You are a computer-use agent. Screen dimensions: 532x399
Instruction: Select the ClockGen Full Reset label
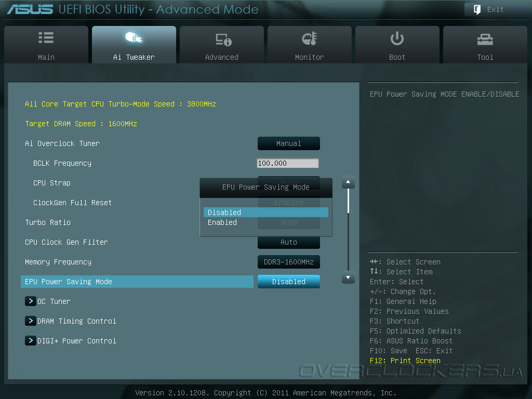[x=72, y=203]
